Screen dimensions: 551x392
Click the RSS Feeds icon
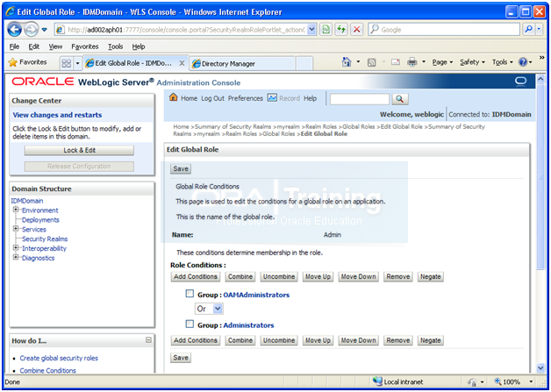click(x=371, y=62)
